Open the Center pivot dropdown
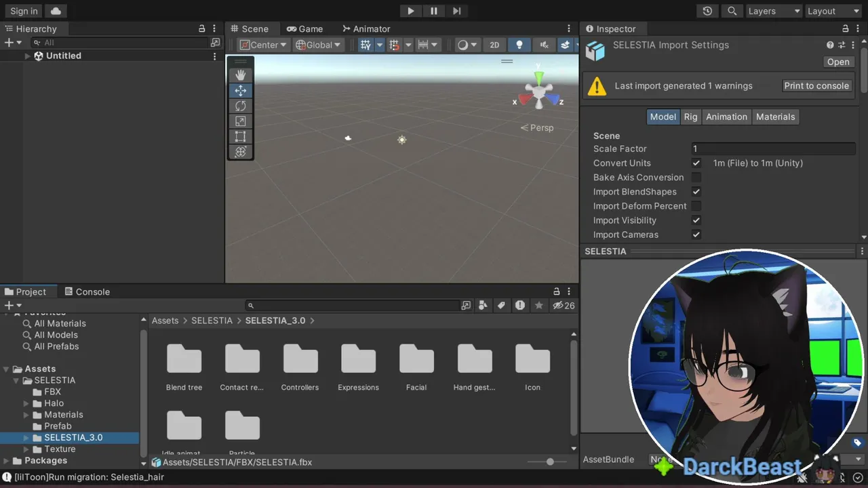 [x=264, y=45]
